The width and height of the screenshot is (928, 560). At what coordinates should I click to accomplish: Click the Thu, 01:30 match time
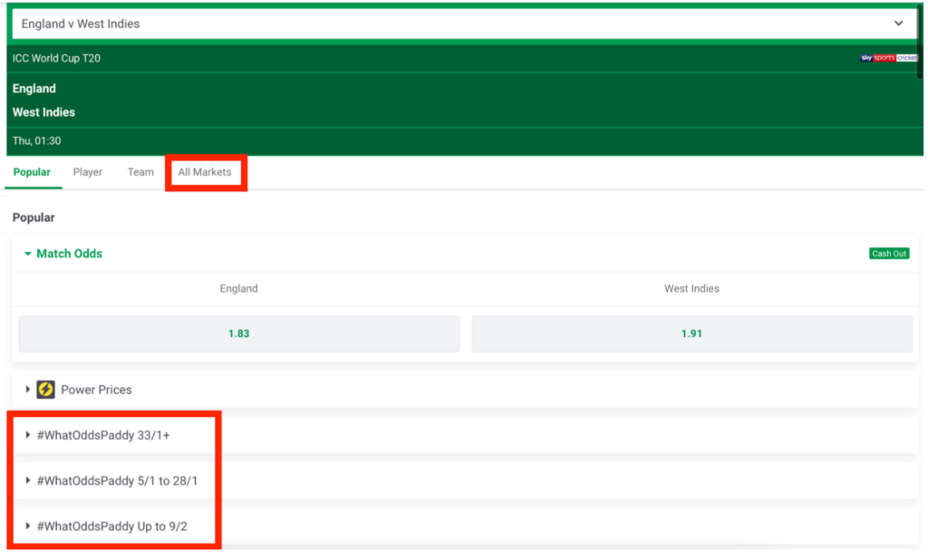(x=36, y=141)
